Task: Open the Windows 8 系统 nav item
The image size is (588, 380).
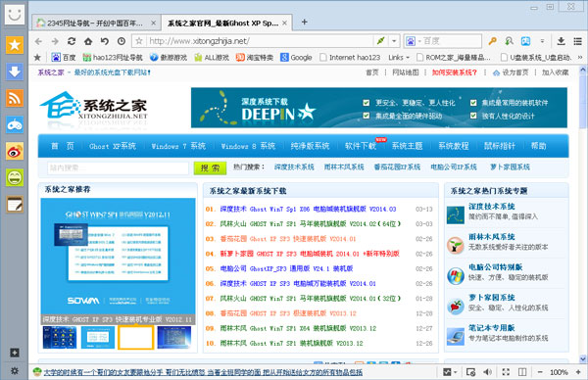Action: [248, 146]
